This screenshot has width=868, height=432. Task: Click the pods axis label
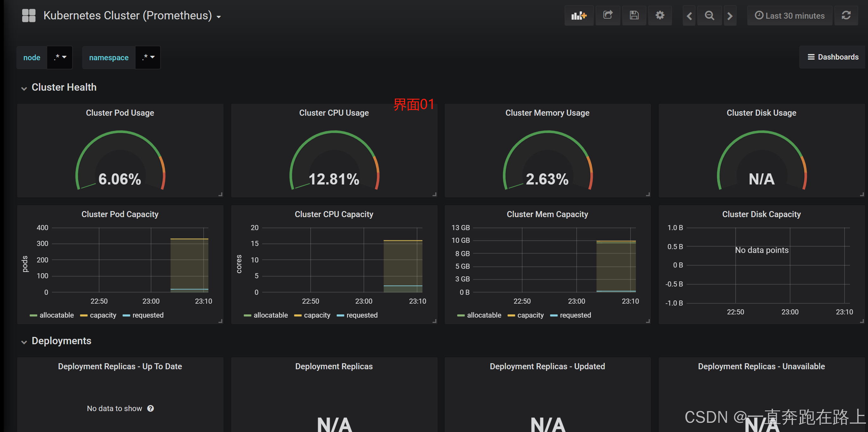tap(25, 264)
